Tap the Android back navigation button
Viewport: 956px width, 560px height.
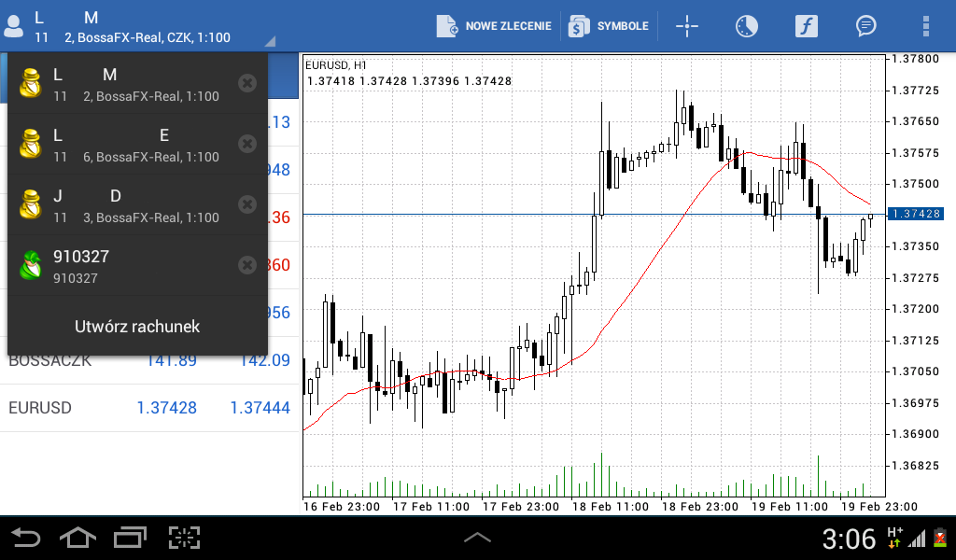(x=26, y=538)
